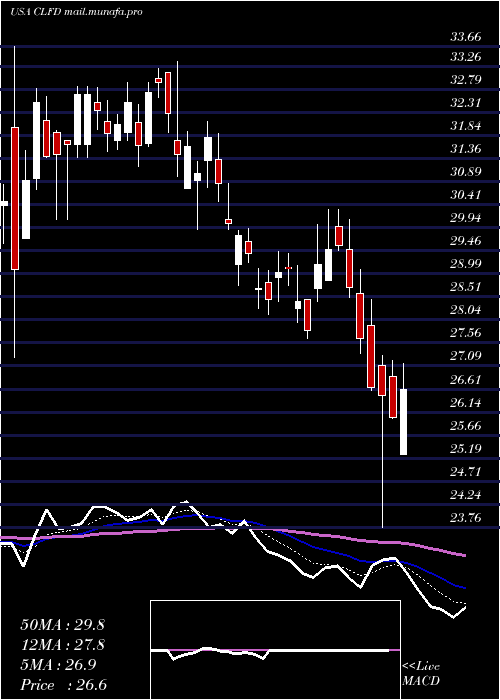The image size is (500, 700).
Task: Click the 31.84 price axis label
Action: tap(466, 126)
